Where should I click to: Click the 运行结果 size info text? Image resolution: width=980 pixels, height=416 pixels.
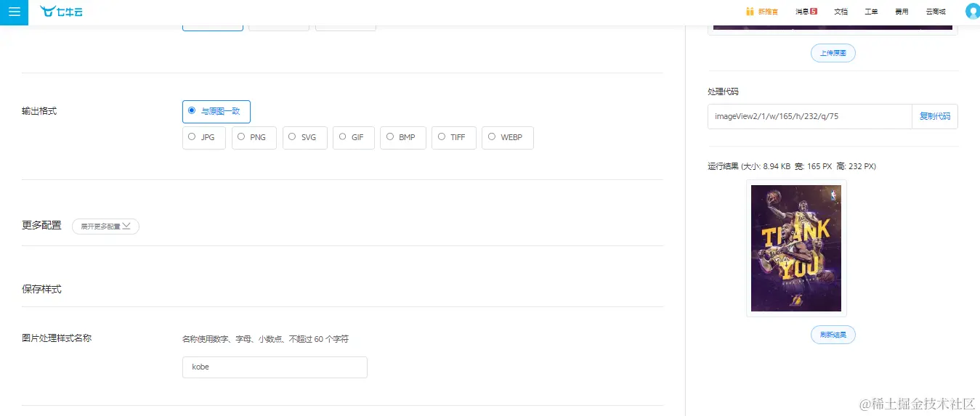pyautogui.click(x=792, y=166)
